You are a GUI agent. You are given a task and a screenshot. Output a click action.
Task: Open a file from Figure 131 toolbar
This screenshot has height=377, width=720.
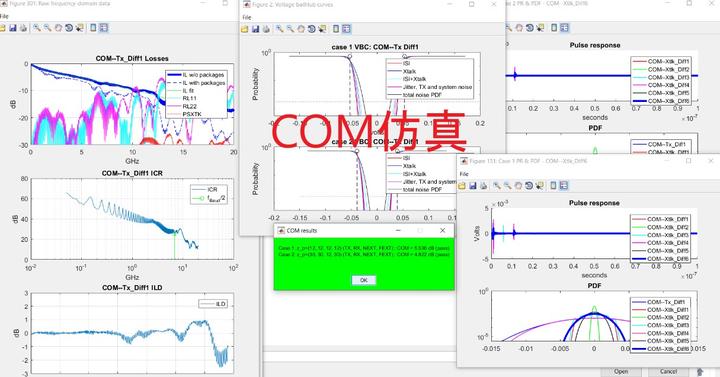[462, 186]
